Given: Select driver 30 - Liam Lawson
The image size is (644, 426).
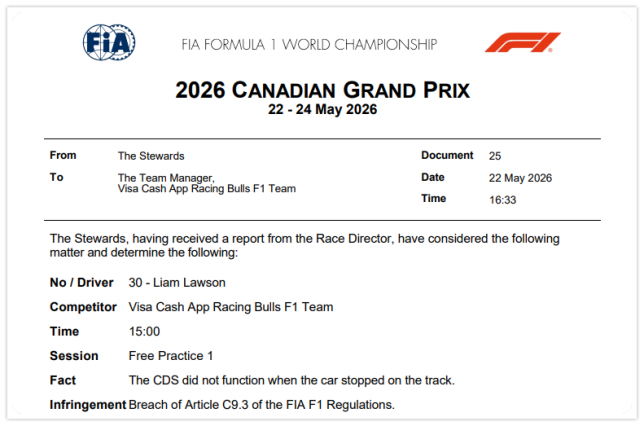Looking at the screenshot, I should tap(177, 283).
